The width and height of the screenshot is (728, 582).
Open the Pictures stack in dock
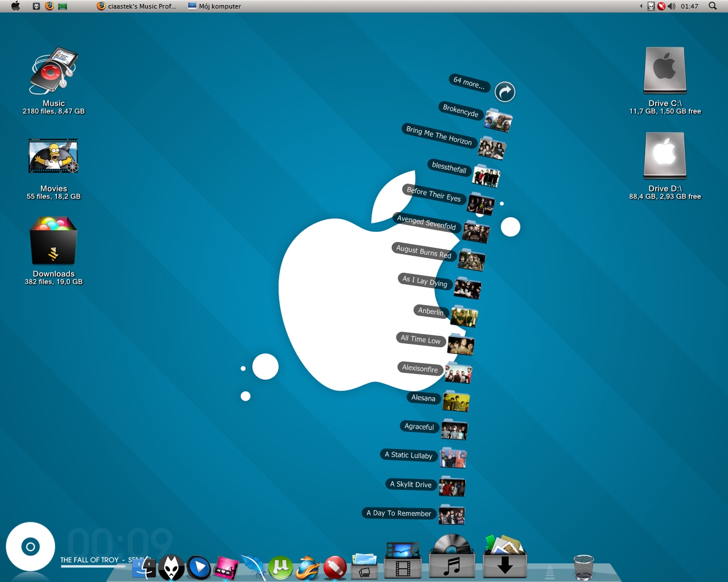(364, 566)
